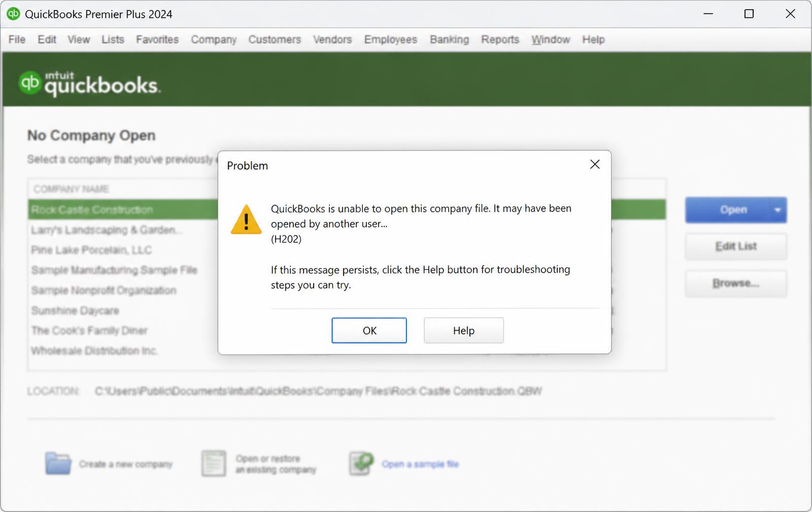The image size is (812, 512).
Task: Open the Company menu
Action: (214, 40)
